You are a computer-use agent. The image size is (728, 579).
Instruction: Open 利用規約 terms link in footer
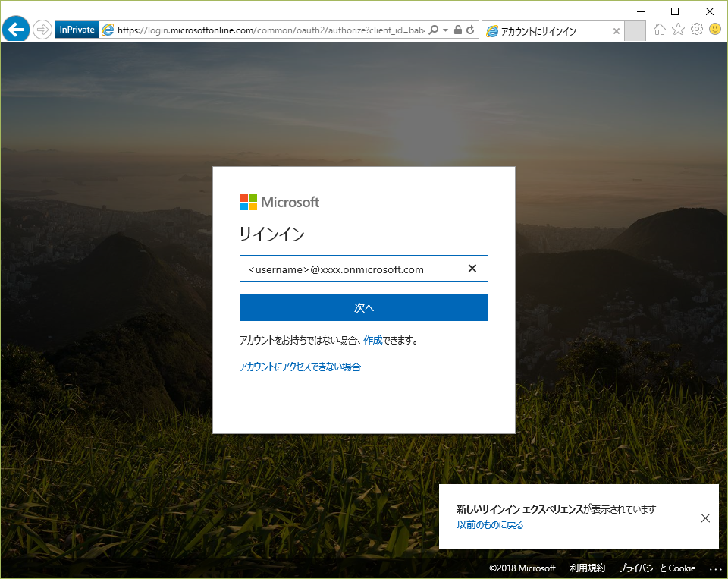click(587, 568)
